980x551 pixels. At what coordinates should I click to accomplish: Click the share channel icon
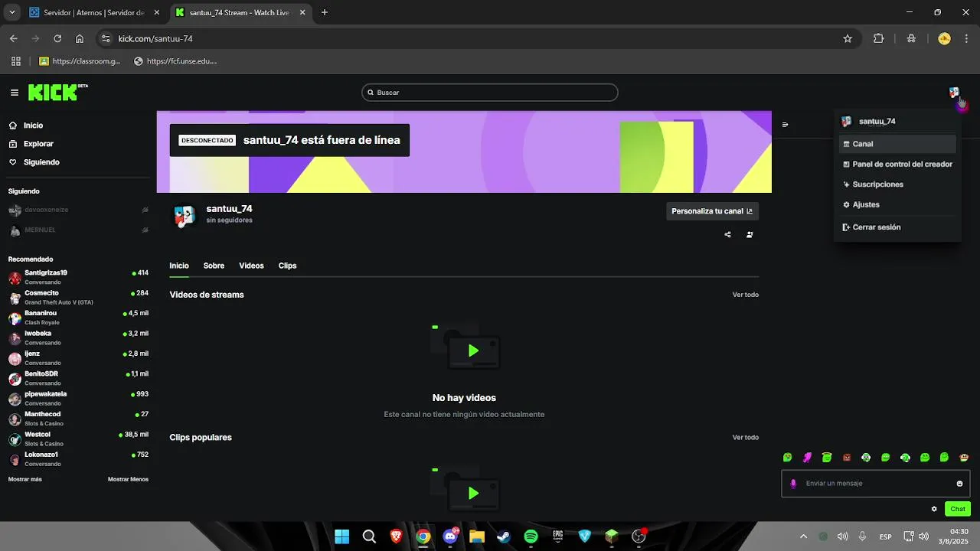727,235
